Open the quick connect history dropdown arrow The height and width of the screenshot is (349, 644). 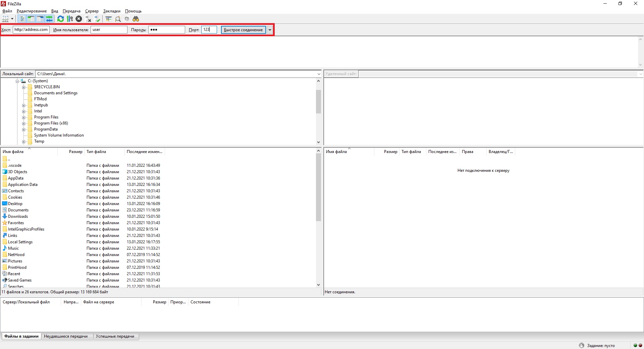click(x=270, y=30)
